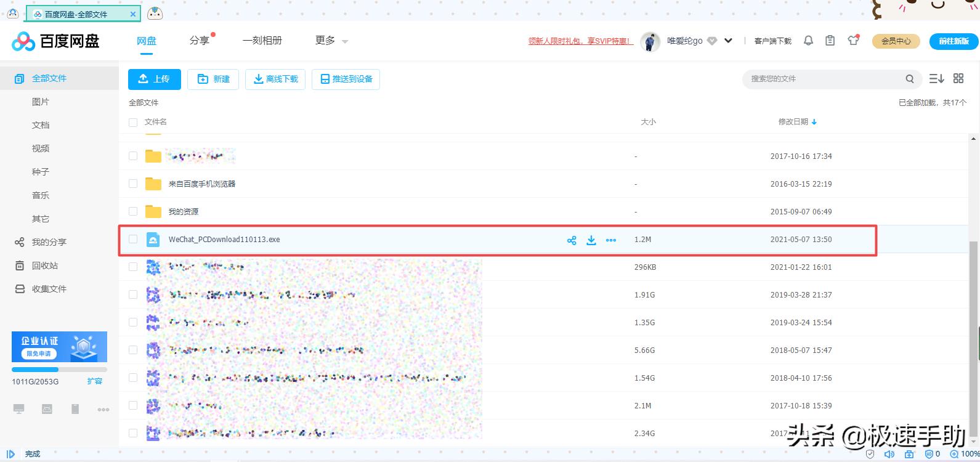Click the zoom 100% magnifier status icon
The width and height of the screenshot is (980, 462).
pos(954,455)
